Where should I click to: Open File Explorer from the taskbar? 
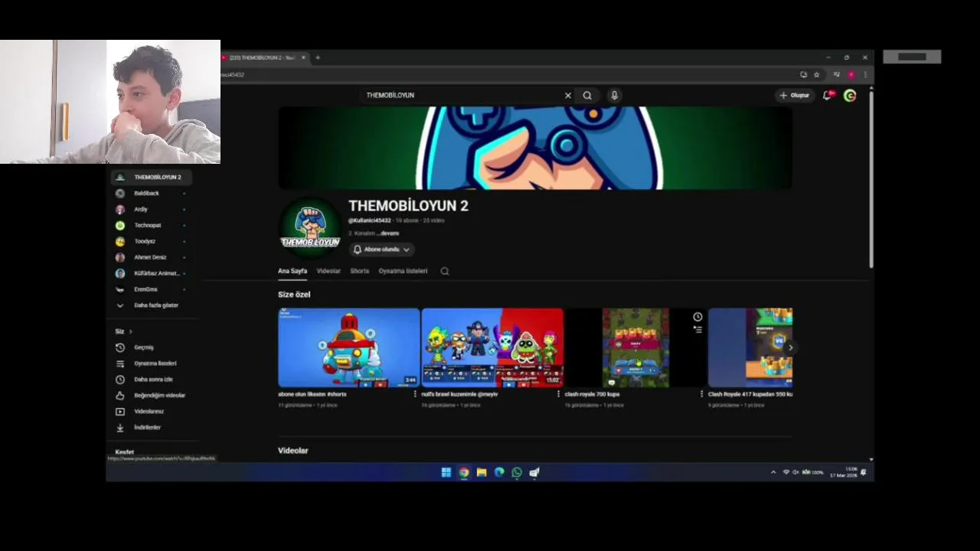(482, 472)
